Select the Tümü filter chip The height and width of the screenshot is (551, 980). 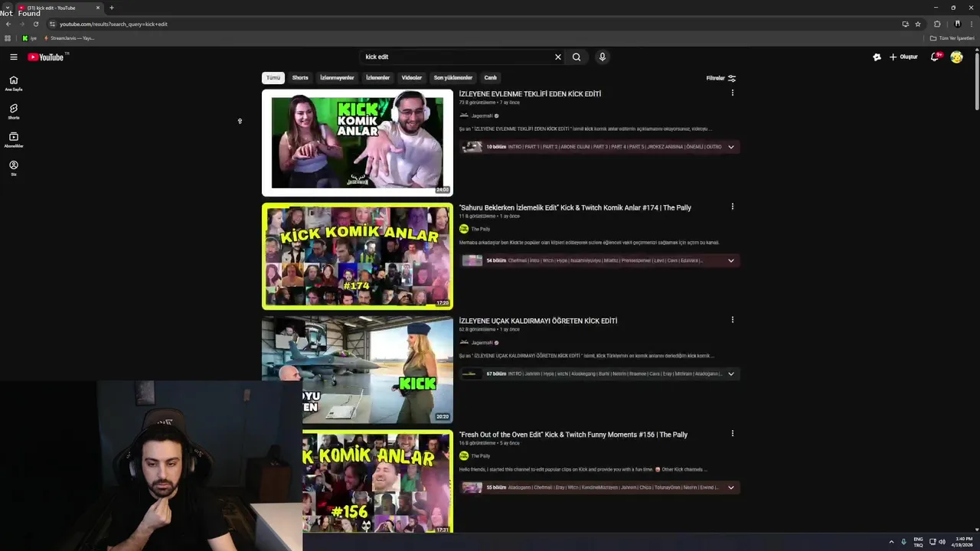click(273, 77)
